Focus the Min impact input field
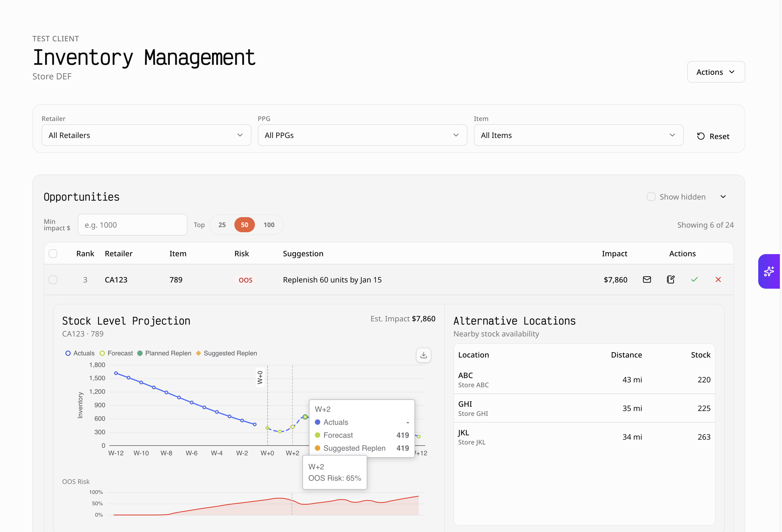 click(x=132, y=225)
